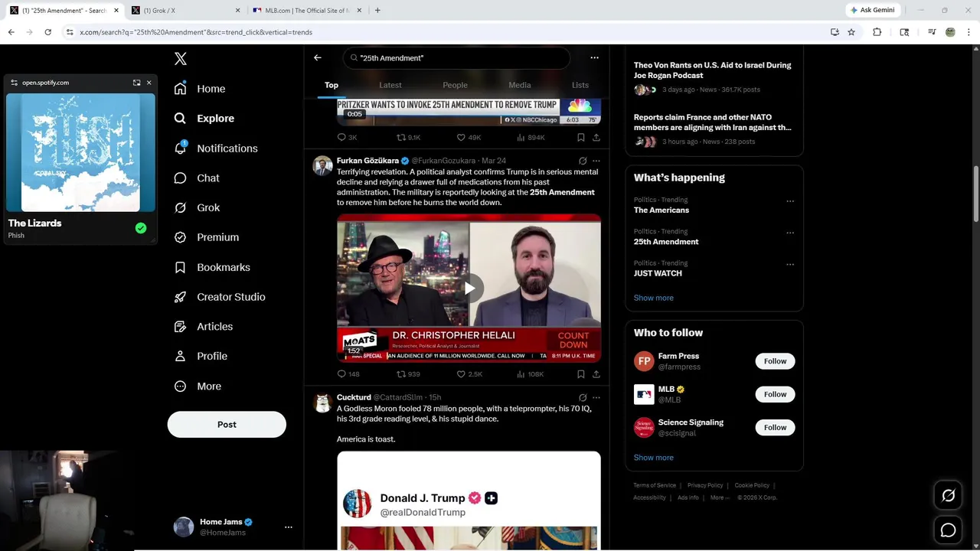980x551 pixels.
Task: Reload the page in the browser
Action: pyautogui.click(x=47, y=32)
